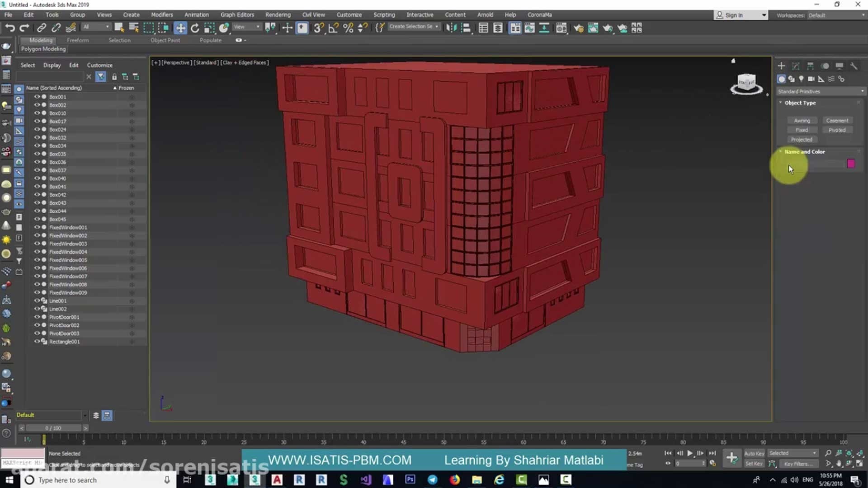Click the Zoom magnifier viewport control

pyautogui.click(x=828, y=453)
